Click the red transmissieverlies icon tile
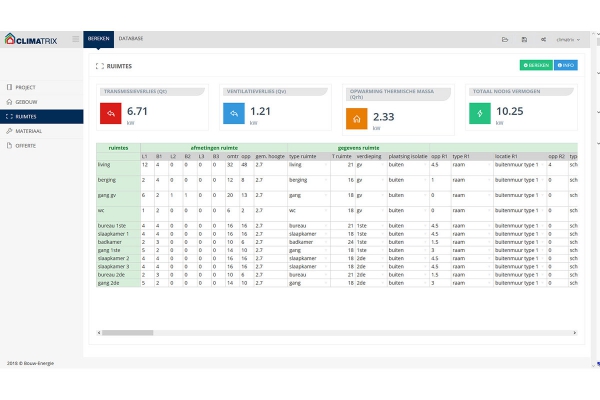The height and width of the screenshot is (400, 600). 111,113
